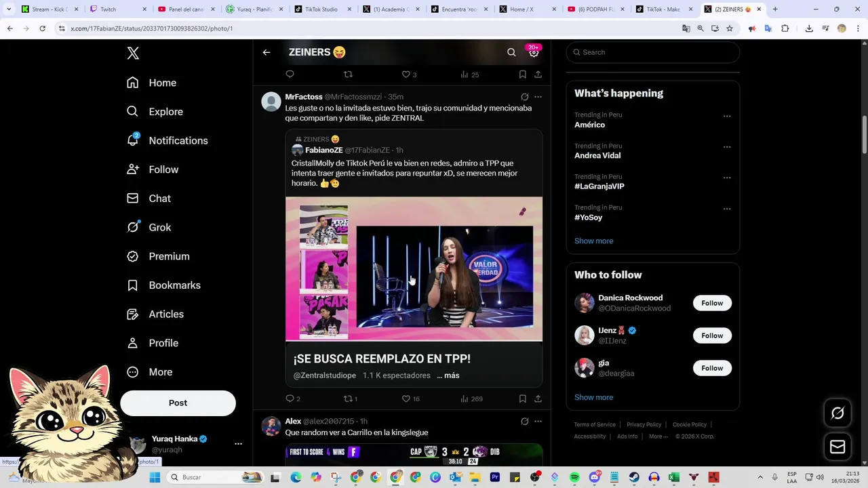This screenshot has width=868, height=488.
Task: Reload the page in Chrome
Action: tap(42, 28)
